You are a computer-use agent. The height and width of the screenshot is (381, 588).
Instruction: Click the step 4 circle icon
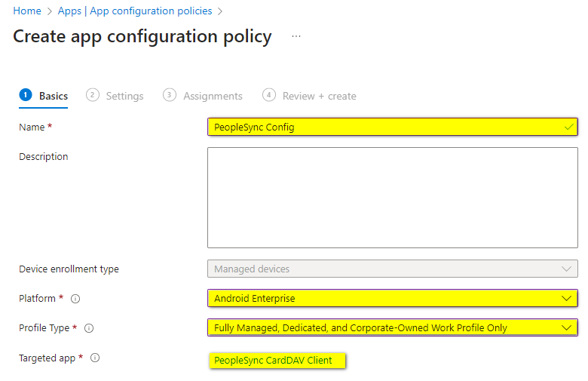point(269,95)
